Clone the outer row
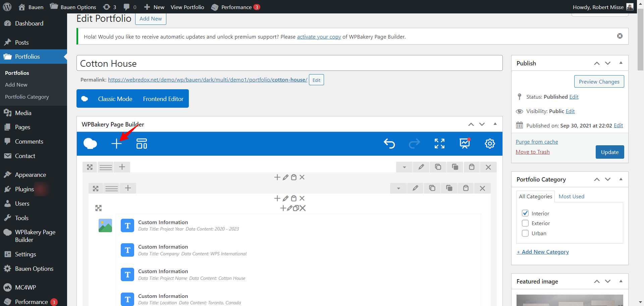The width and height of the screenshot is (644, 306). [x=455, y=167]
